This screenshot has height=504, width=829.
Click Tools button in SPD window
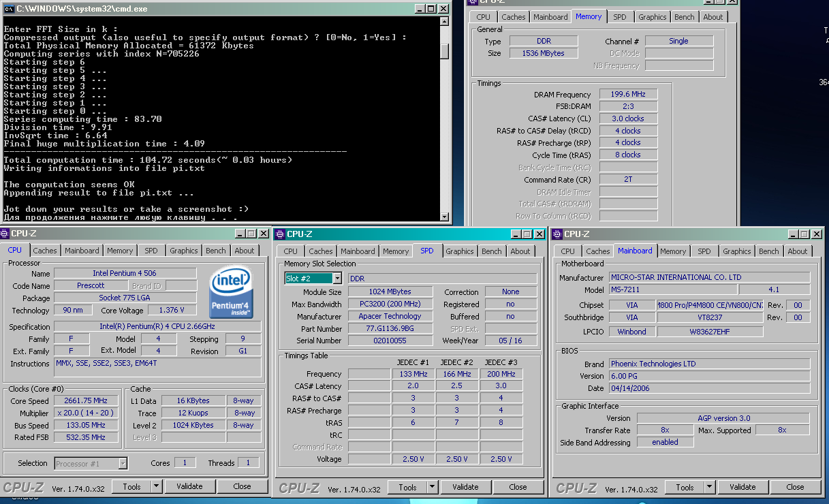[x=407, y=487]
